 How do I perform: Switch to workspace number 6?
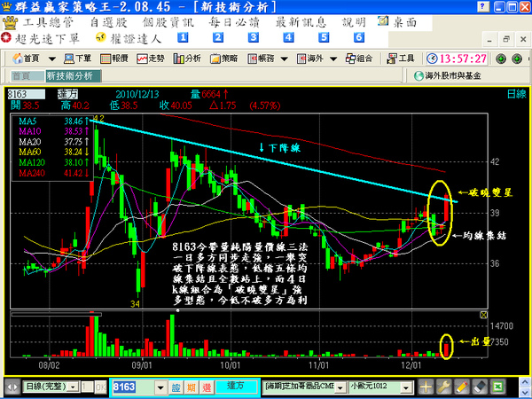(x=359, y=37)
